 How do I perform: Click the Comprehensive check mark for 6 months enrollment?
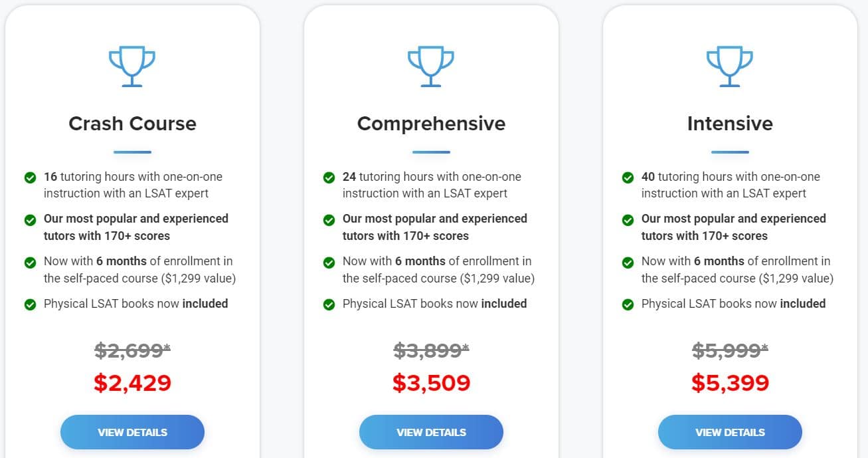pos(329,262)
